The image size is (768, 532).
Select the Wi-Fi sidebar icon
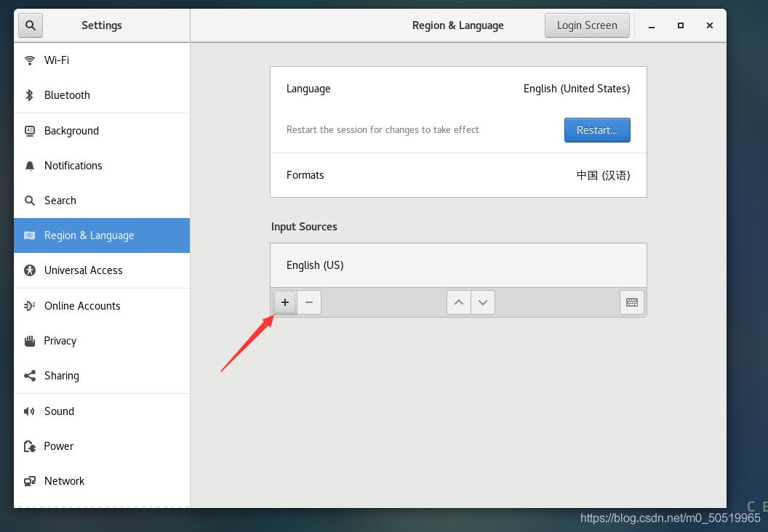(29, 60)
